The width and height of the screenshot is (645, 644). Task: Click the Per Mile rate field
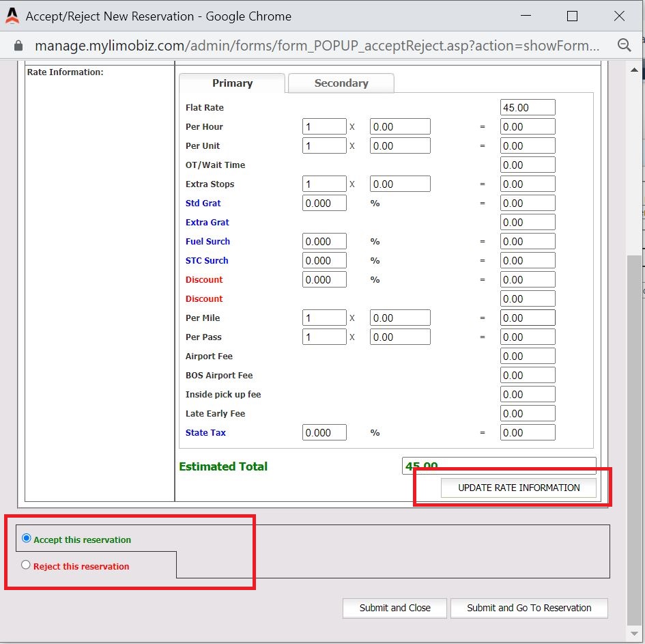tap(399, 318)
